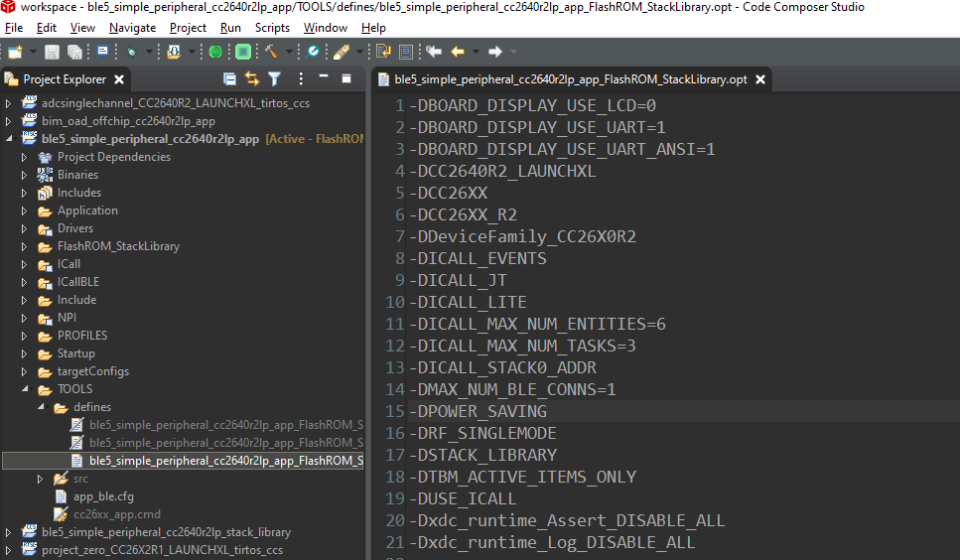
Task: Open the Build hammer dropdown arrow
Action: click(289, 52)
